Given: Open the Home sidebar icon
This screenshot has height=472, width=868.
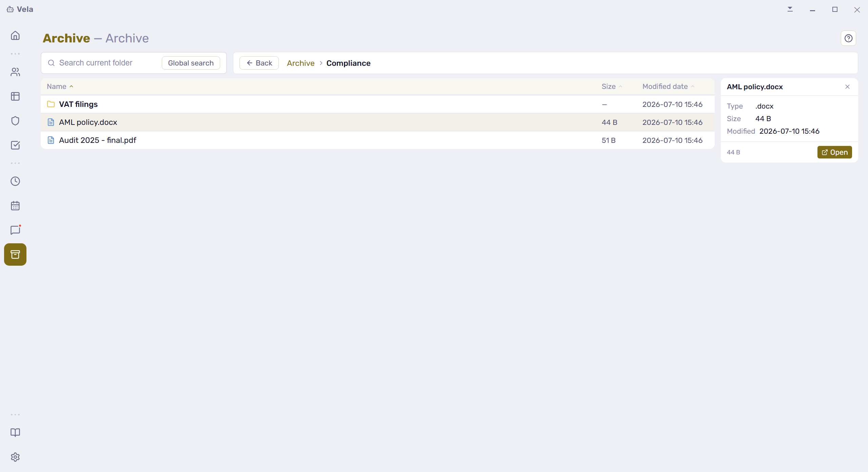Looking at the screenshot, I should (15, 36).
